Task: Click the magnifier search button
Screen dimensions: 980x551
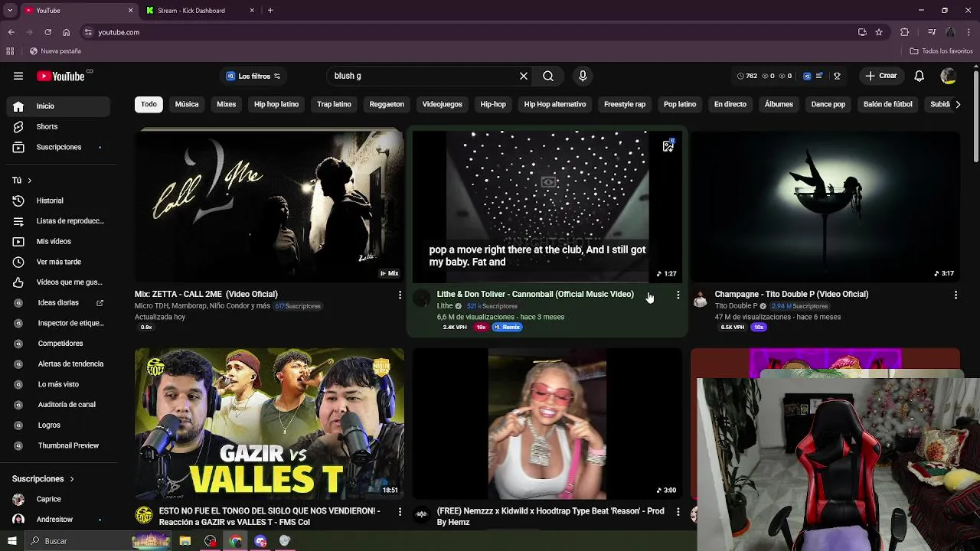Action: click(x=548, y=76)
